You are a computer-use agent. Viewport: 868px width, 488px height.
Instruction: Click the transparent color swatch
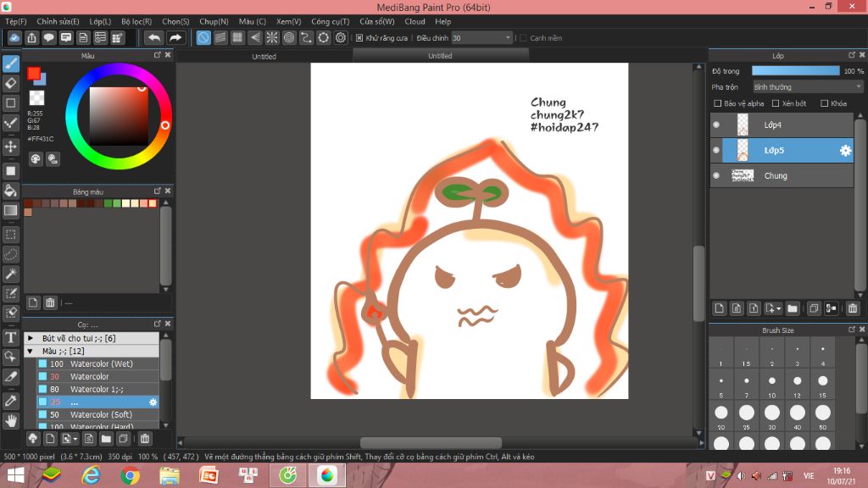[36, 98]
